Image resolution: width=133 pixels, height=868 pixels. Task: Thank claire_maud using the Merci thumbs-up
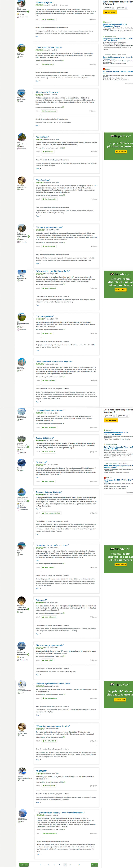(x=49, y=111)
